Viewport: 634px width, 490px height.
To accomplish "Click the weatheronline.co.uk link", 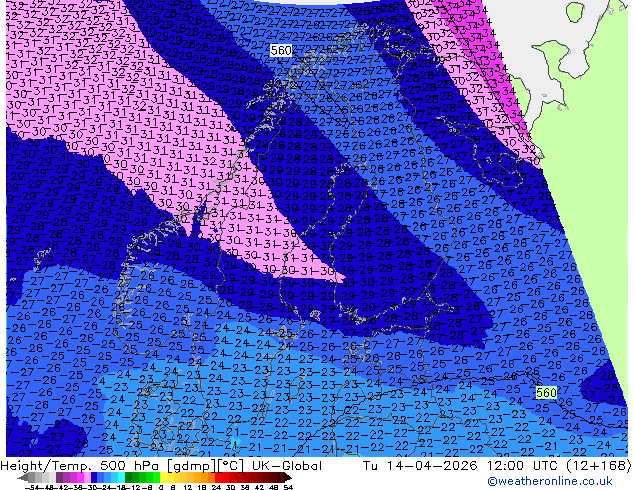I will pos(550,481).
